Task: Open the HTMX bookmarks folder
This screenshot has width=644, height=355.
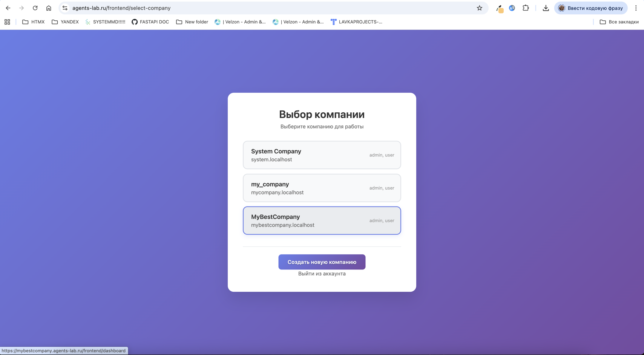Action: click(33, 22)
